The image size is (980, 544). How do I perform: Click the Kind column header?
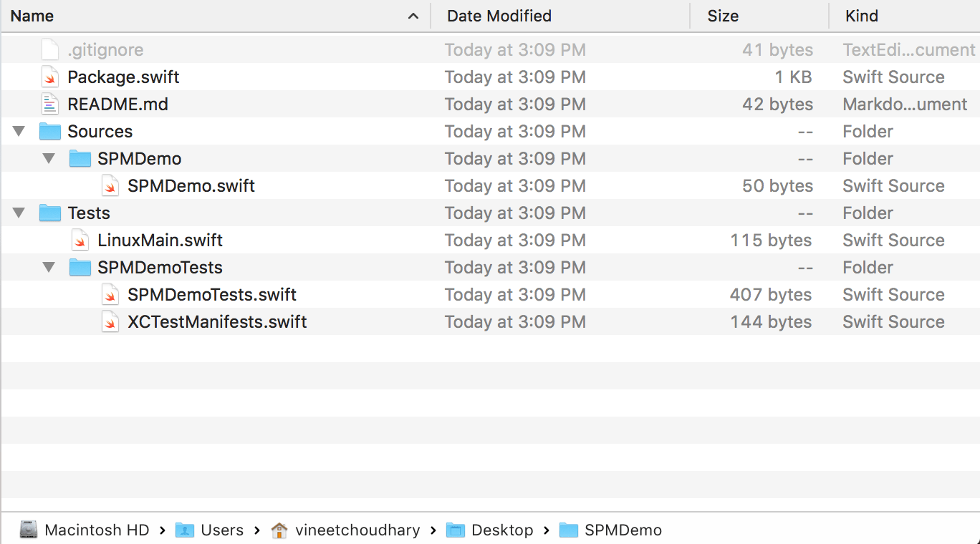point(861,16)
